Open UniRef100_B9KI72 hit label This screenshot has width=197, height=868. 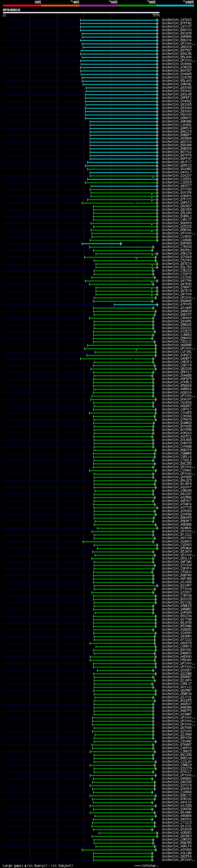click(177, 795)
